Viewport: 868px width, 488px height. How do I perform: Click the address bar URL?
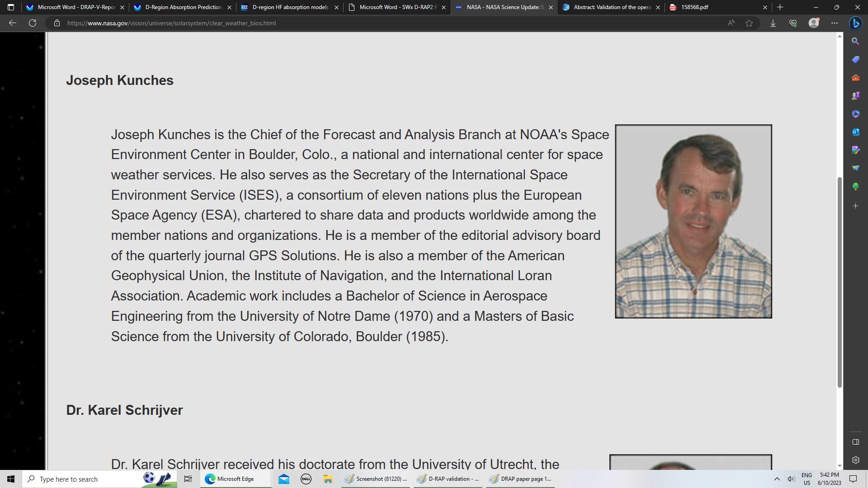tap(172, 23)
